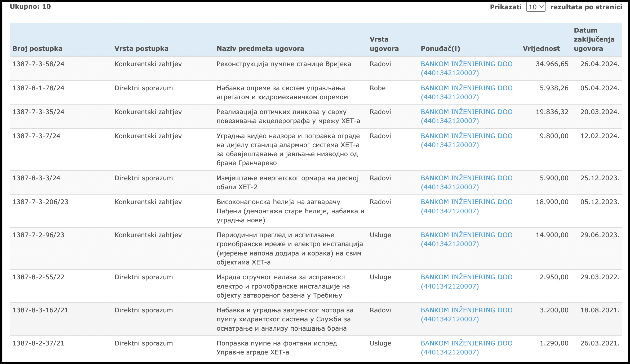Image resolution: width=630 pixels, height=364 pixels.
Task: Click the value 5.900,00
Action: (x=554, y=178)
